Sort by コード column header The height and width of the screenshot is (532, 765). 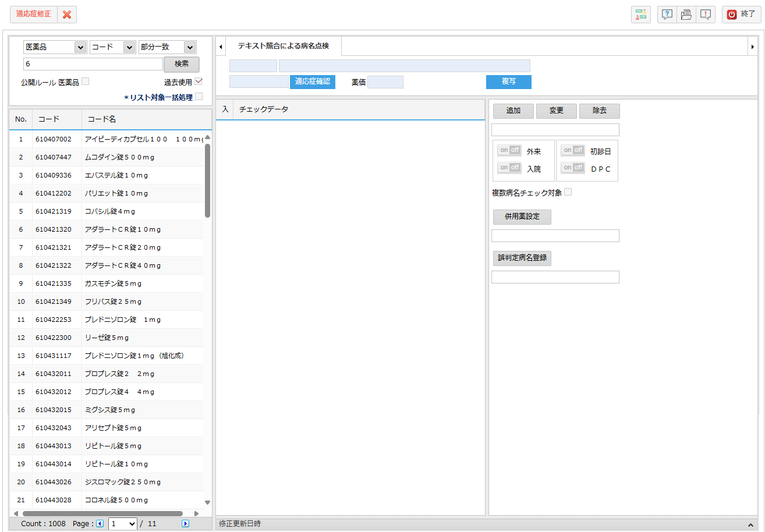pos(57,119)
